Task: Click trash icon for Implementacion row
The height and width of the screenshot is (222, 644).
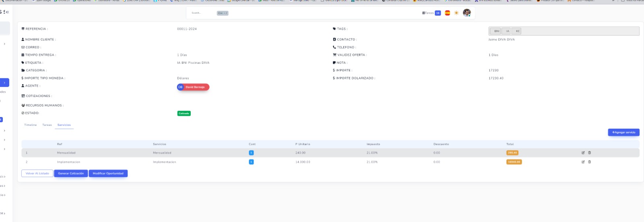Action: tap(589, 162)
